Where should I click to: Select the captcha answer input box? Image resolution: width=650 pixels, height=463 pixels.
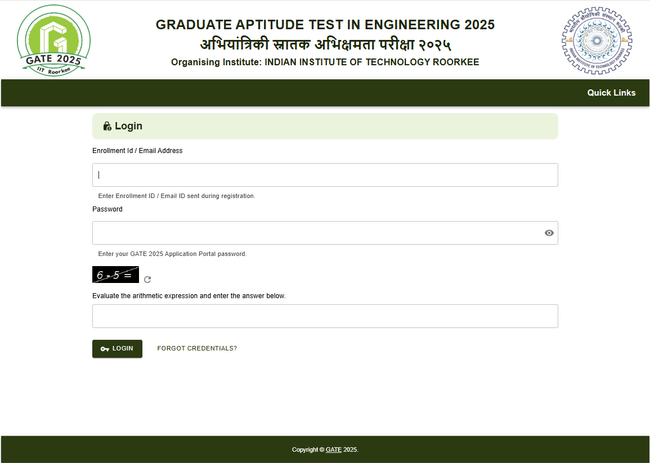324,316
